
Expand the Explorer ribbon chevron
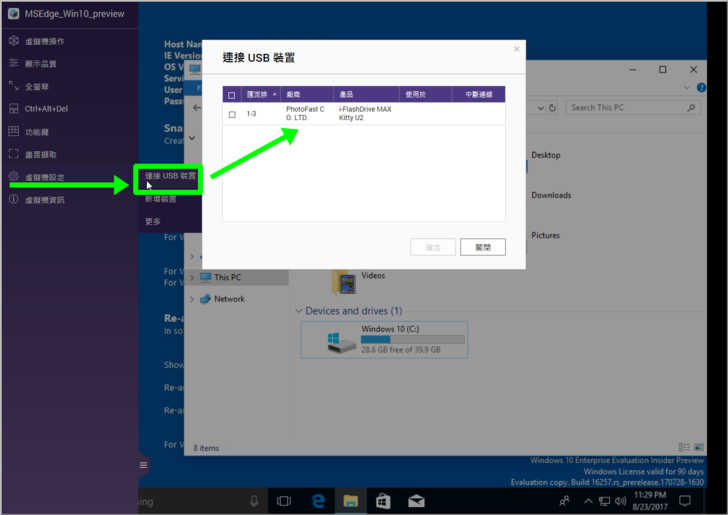pyautogui.click(x=687, y=87)
